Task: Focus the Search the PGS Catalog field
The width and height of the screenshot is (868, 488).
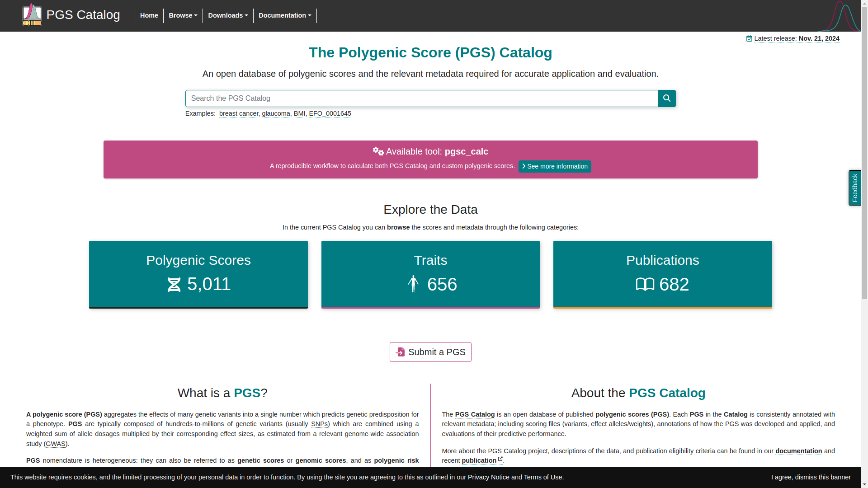Action: (x=421, y=99)
